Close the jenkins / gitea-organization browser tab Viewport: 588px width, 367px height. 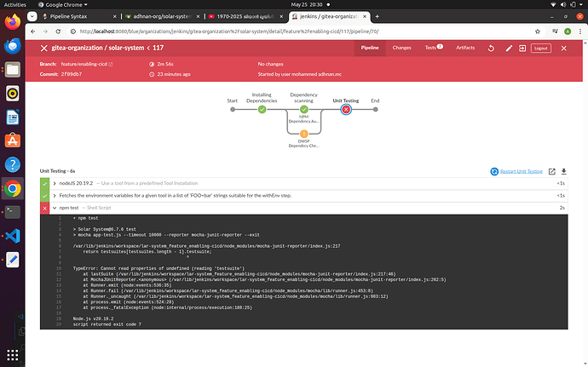(365, 16)
